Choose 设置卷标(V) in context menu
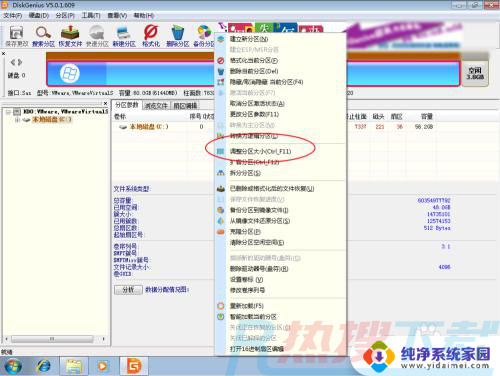Screen dimensions: 500x376 point(247,279)
